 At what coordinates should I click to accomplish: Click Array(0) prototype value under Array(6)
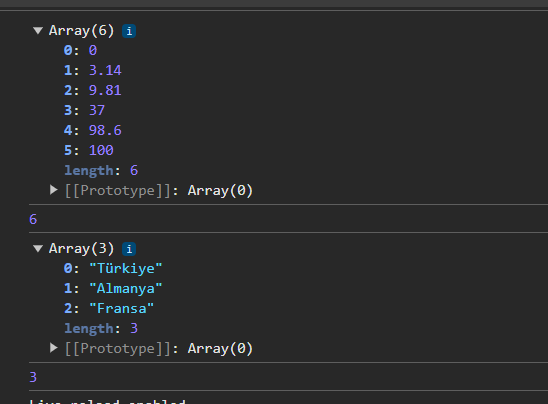click(x=220, y=190)
